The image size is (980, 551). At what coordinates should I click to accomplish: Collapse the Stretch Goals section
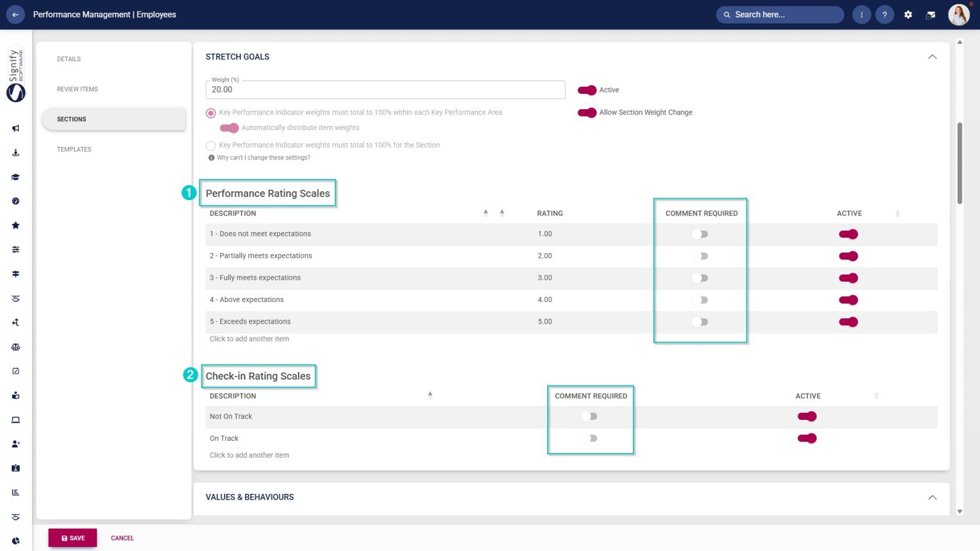932,57
